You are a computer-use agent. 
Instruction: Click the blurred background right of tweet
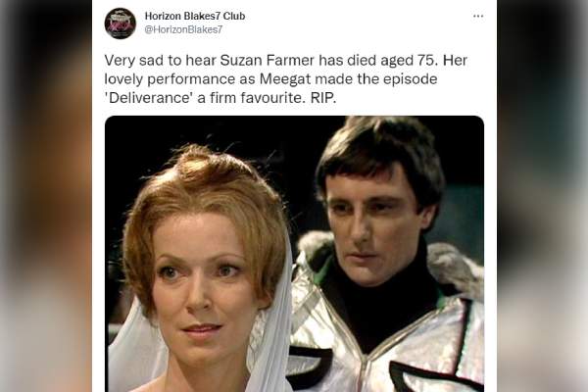542,196
